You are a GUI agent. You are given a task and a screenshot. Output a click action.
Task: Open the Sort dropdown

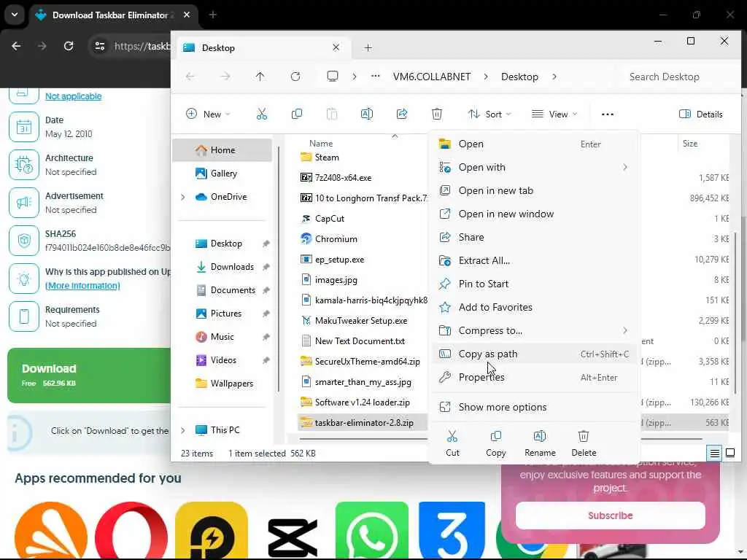pyautogui.click(x=489, y=114)
